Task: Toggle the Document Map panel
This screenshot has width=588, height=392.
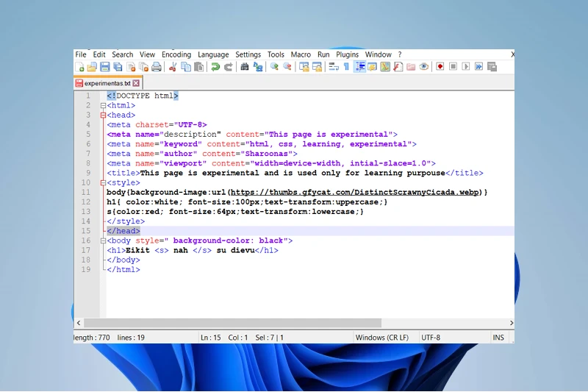Action: [385, 67]
